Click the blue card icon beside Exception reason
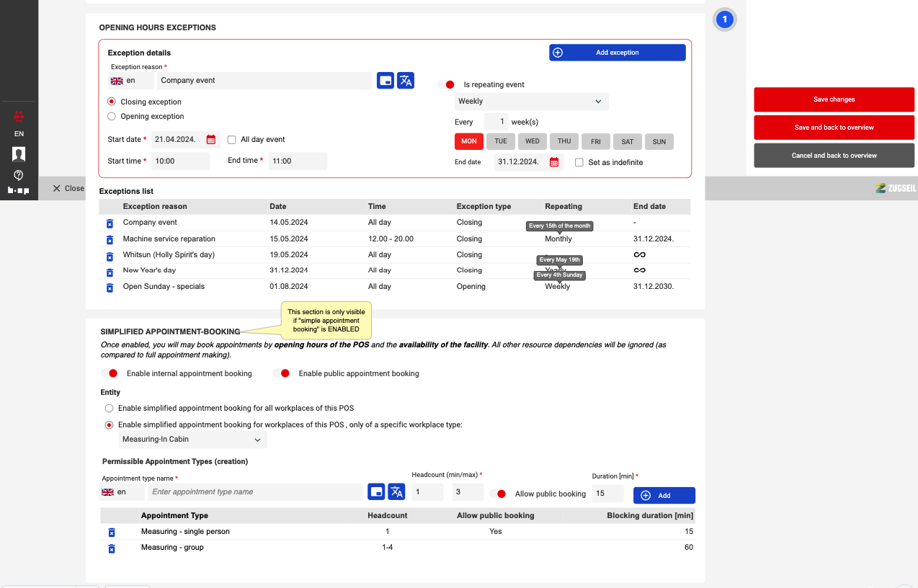Viewport: 918px width, 588px height. coord(386,81)
